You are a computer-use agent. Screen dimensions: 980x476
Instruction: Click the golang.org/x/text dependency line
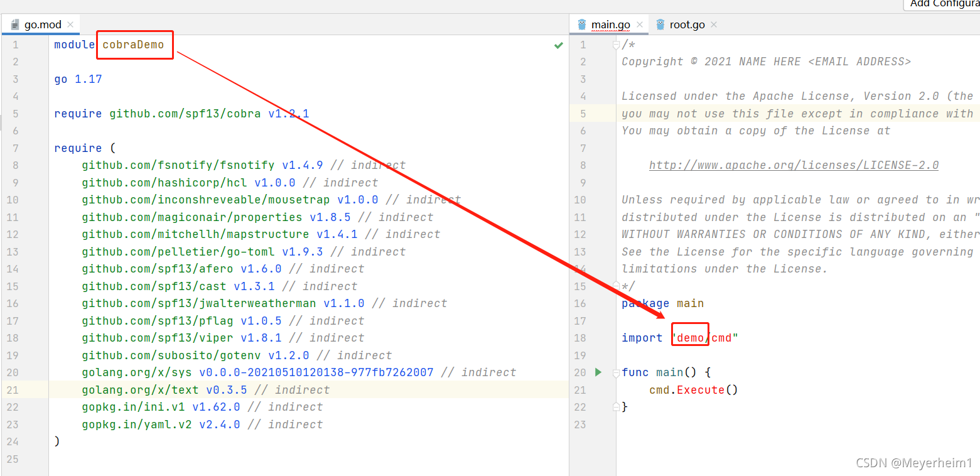click(205, 390)
